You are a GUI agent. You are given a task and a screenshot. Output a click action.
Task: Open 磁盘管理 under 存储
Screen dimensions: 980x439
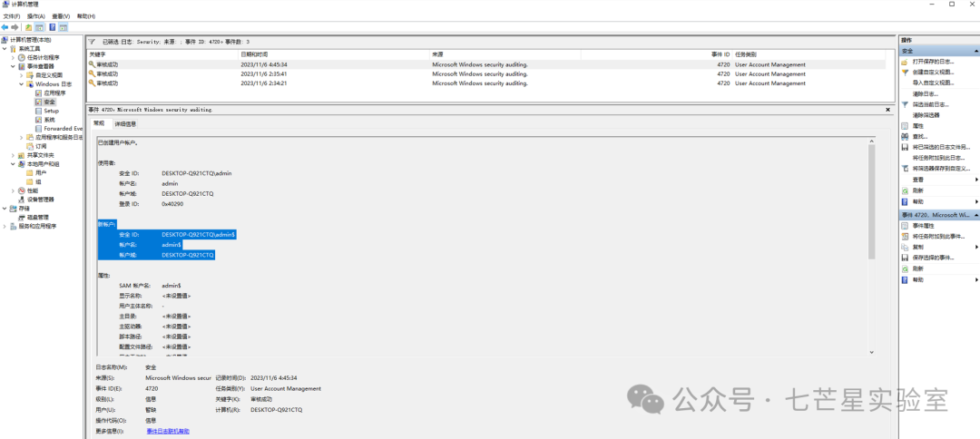point(38,217)
